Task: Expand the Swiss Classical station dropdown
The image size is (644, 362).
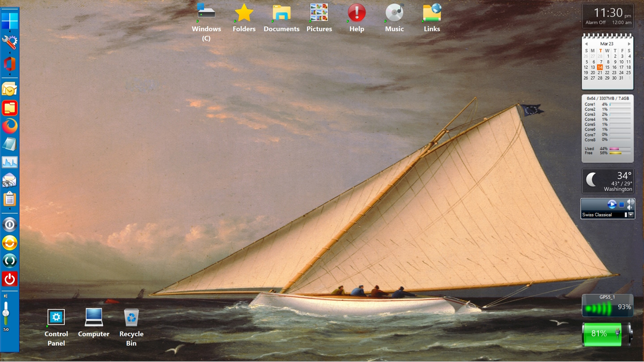Action: pyautogui.click(x=631, y=215)
